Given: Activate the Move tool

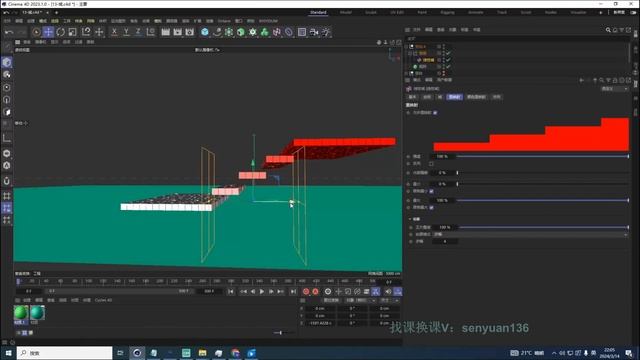Looking at the screenshot, I should click(x=49, y=32).
